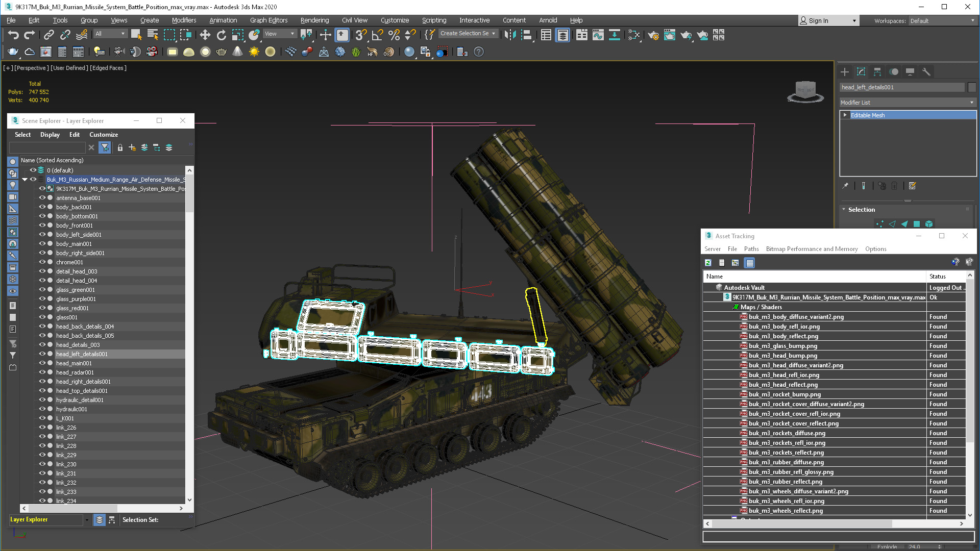Viewport: 980px width, 551px height.
Task: Open the Rendering menu
Action: (314, 20)
